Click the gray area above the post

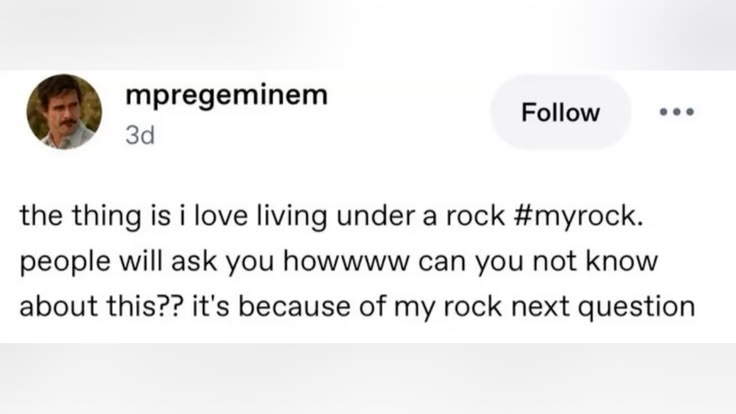(x=368, y=35)
